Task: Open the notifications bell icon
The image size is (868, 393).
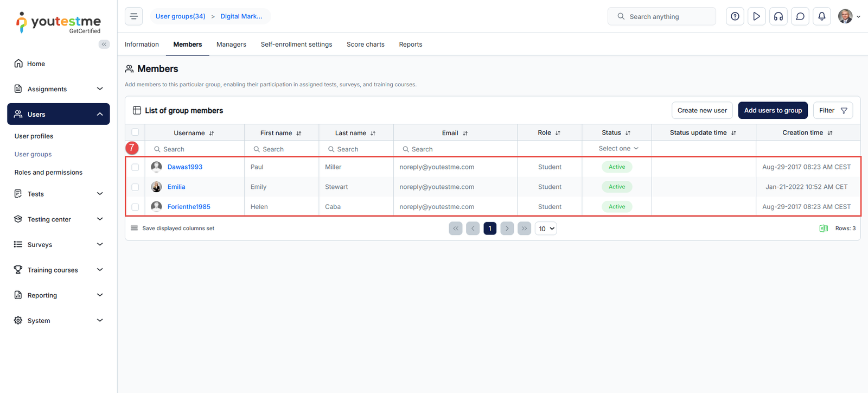Action: click(821, 16)
